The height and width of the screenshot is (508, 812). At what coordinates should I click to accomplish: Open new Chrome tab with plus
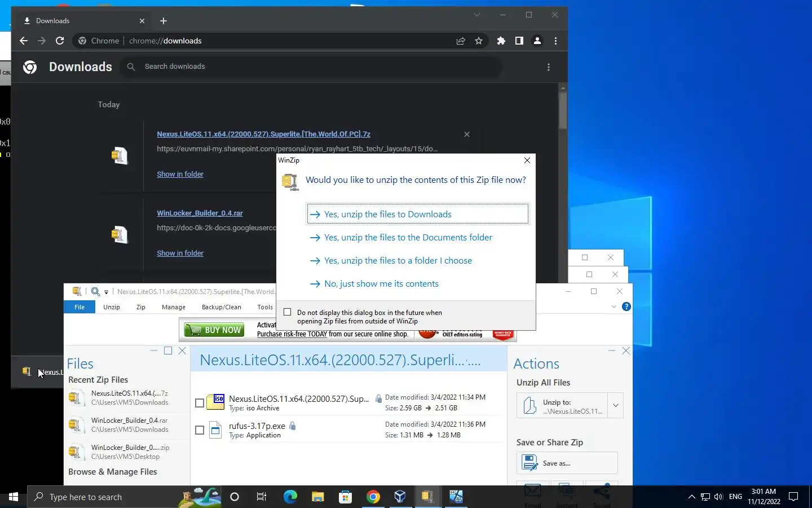164,21
